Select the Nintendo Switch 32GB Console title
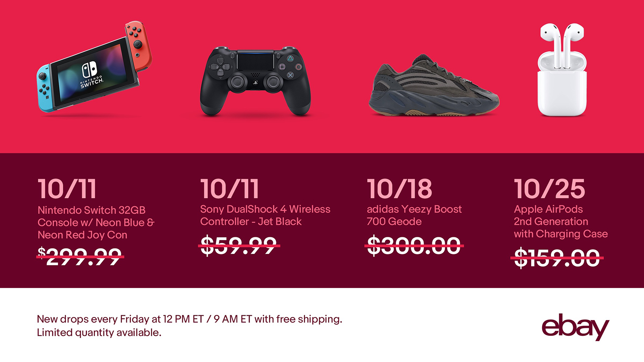 click(96, 222)
